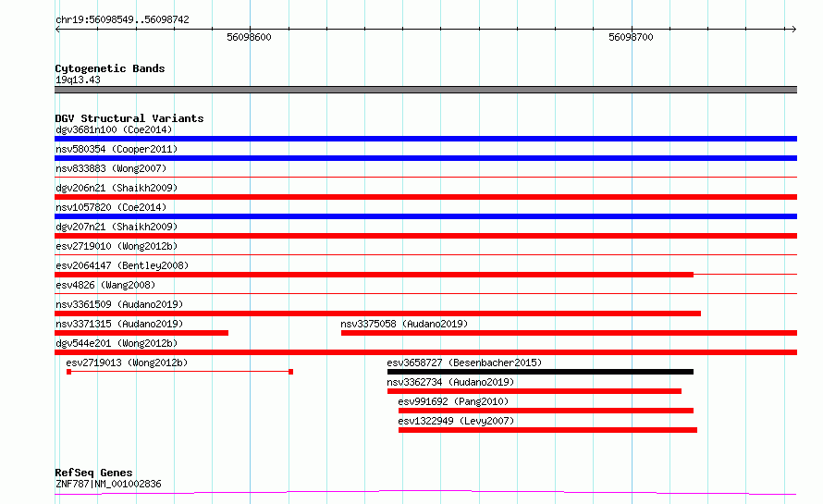Click the right arrow at ruler end
The height and width of the screenshot is (504, 823).
coord(793,30)
